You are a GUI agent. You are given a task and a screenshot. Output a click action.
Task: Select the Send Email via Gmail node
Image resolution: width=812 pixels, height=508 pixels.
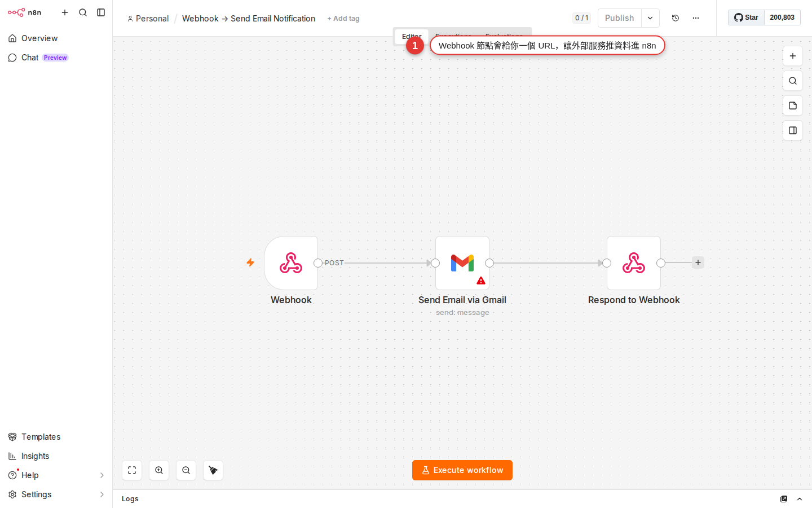(462, 263)
